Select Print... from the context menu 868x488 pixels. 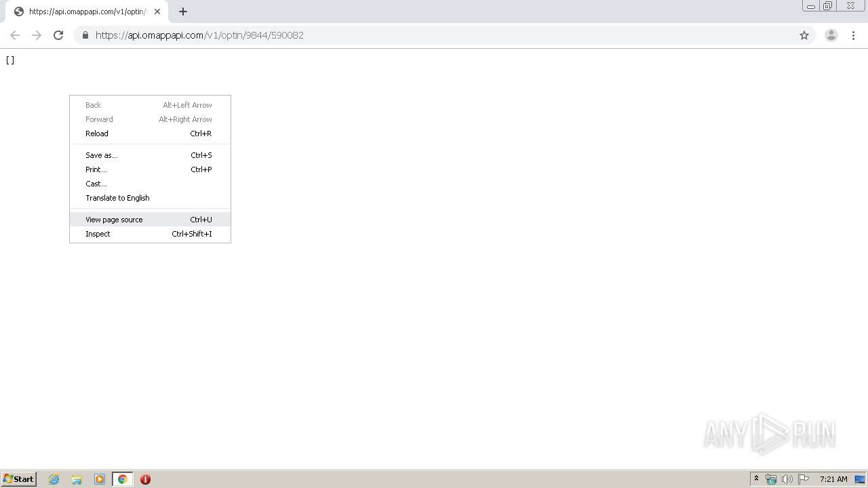150,169
